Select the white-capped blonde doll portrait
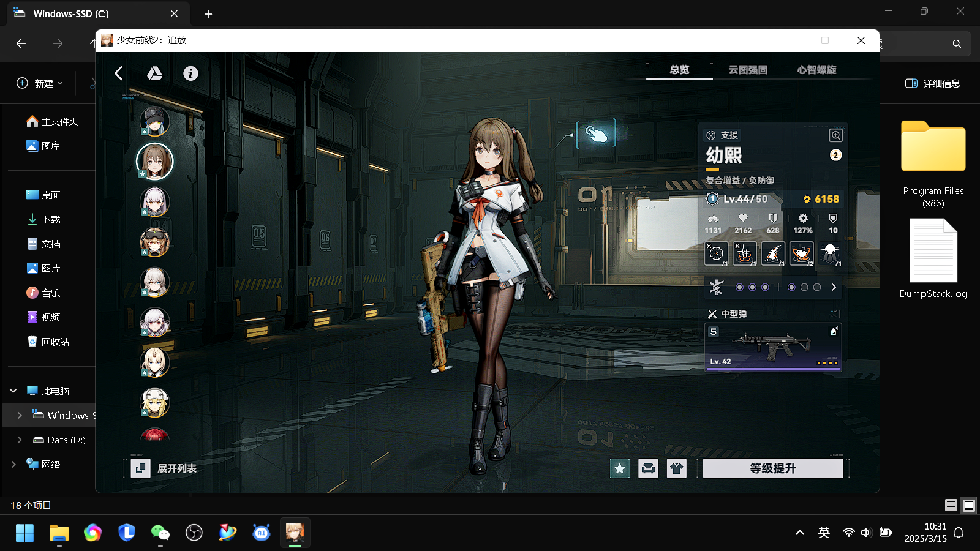The height and width of the screenshot is (551, 980). [154, 402]
